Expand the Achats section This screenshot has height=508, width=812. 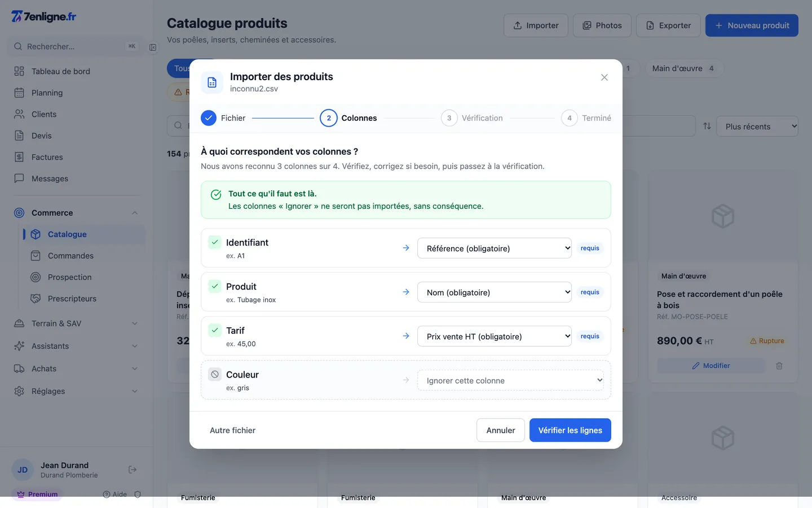(77, 369)
